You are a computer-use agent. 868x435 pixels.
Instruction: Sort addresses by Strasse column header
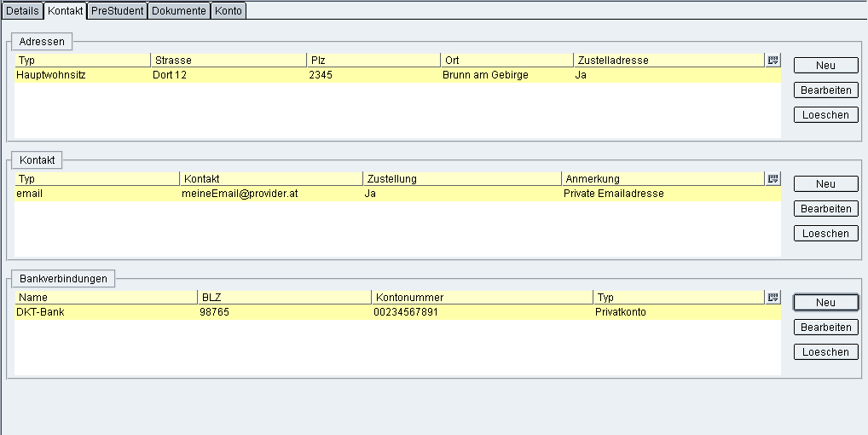228,61
